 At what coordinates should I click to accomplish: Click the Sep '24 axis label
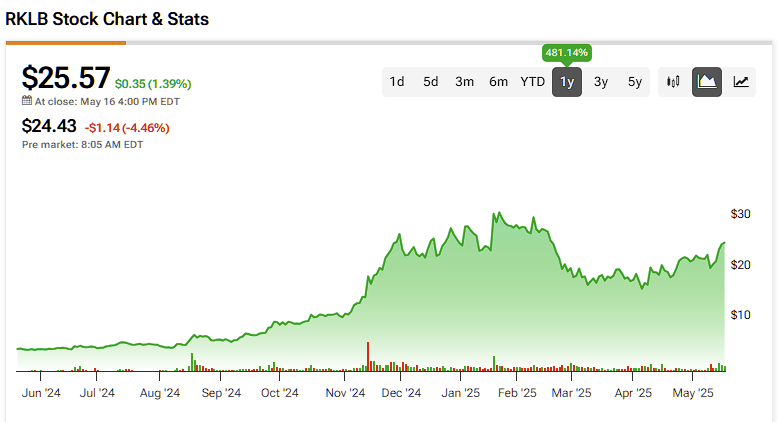(x=221, y=393)
